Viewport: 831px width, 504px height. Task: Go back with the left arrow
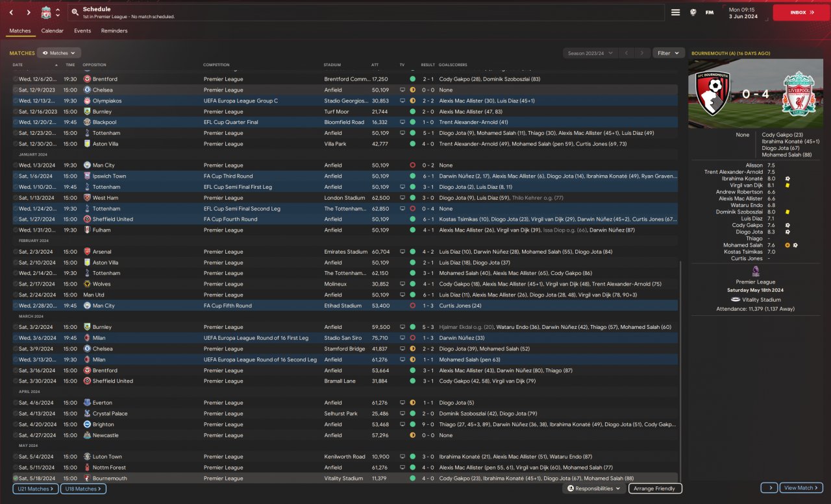tap(11, 12)
